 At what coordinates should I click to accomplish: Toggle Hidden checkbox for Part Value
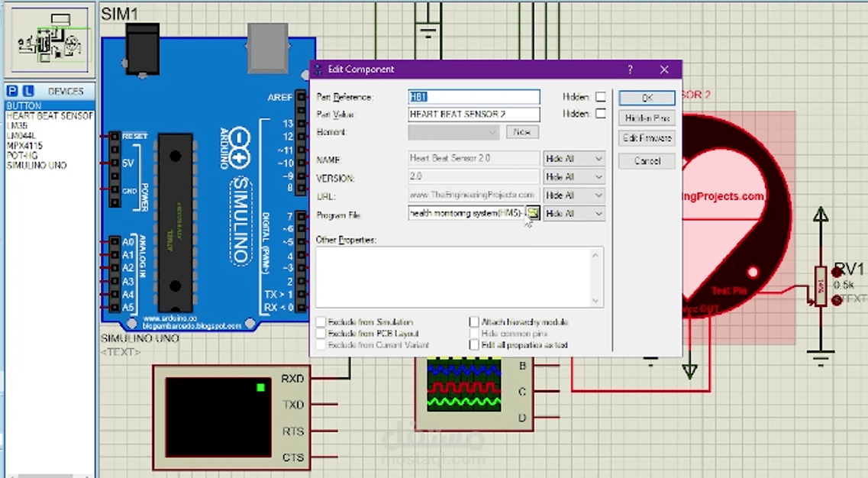click(x=601, y=114)
